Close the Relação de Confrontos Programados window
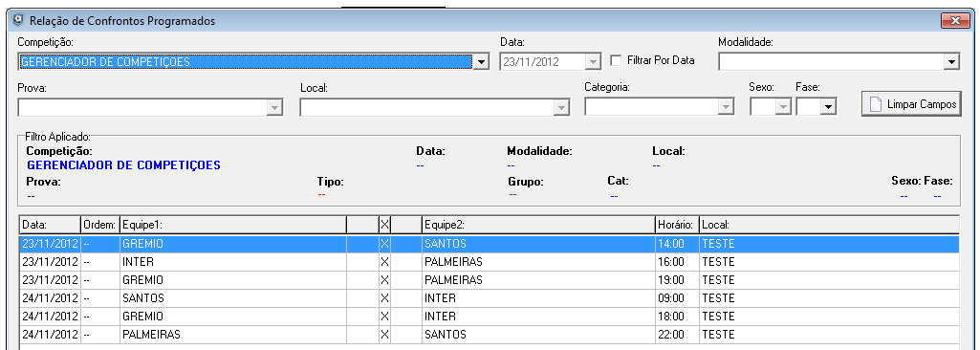Image resolution: width=980 pixels, height=350 pixels. coord(955,21)
